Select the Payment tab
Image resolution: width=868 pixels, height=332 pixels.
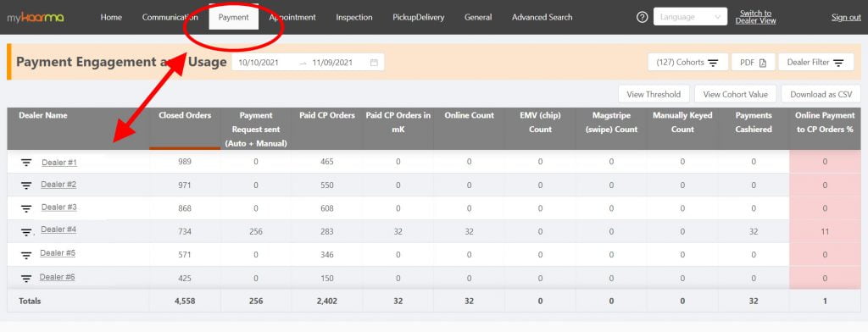(234, 17)
